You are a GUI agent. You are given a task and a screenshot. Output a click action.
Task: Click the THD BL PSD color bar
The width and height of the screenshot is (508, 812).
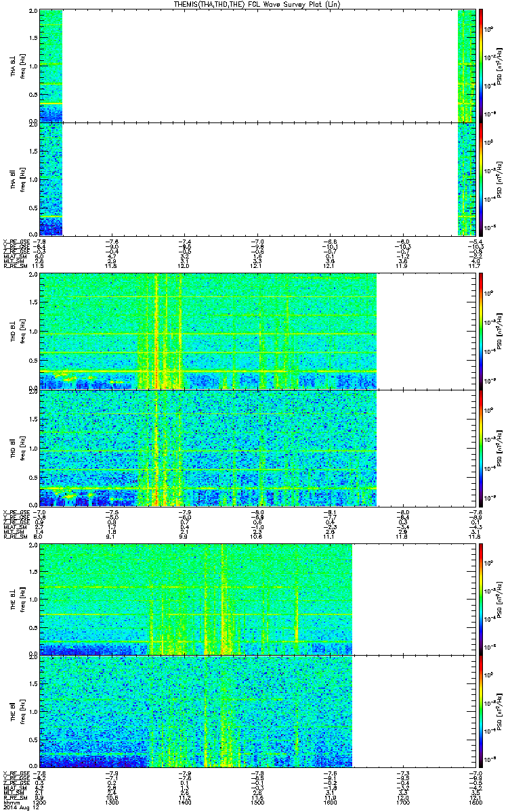tap(482, 331)
